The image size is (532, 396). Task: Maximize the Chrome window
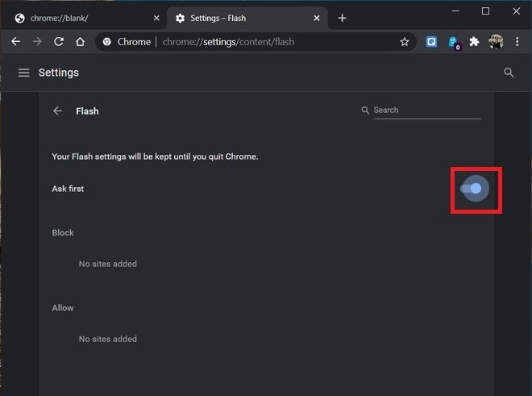(485, 10)
